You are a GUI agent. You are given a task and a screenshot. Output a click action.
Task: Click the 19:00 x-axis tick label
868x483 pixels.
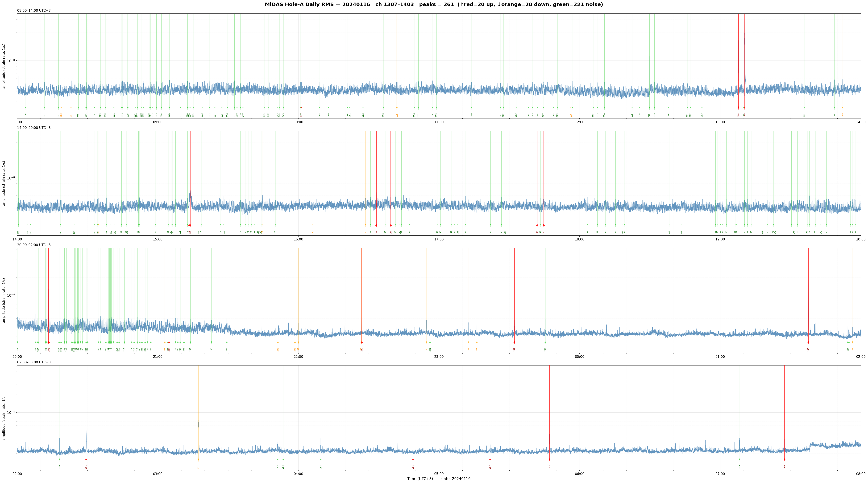(x=720, y=239)
